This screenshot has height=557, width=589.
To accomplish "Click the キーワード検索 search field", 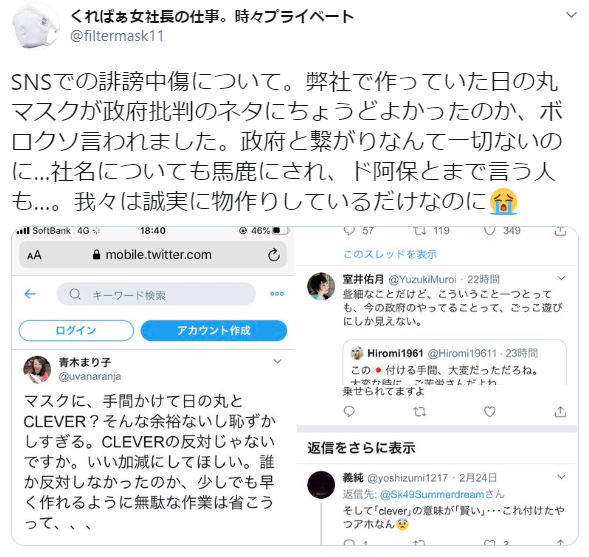I will [156, 294].
